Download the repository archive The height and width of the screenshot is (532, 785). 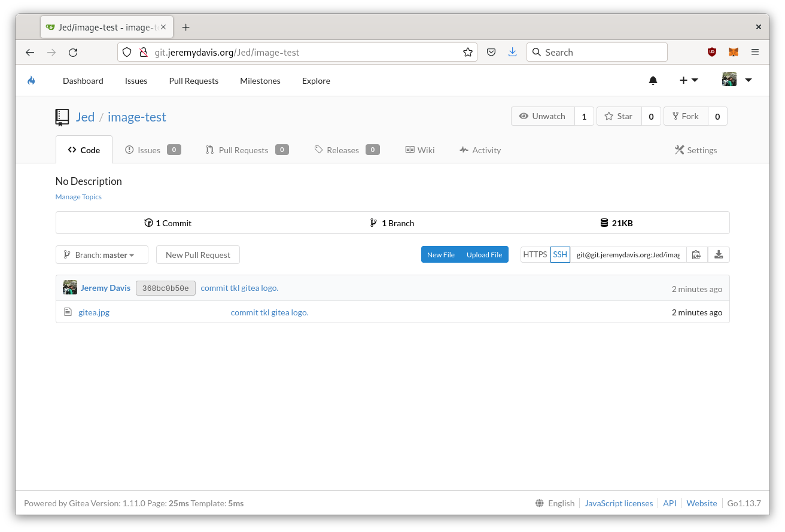pos(718,254)
